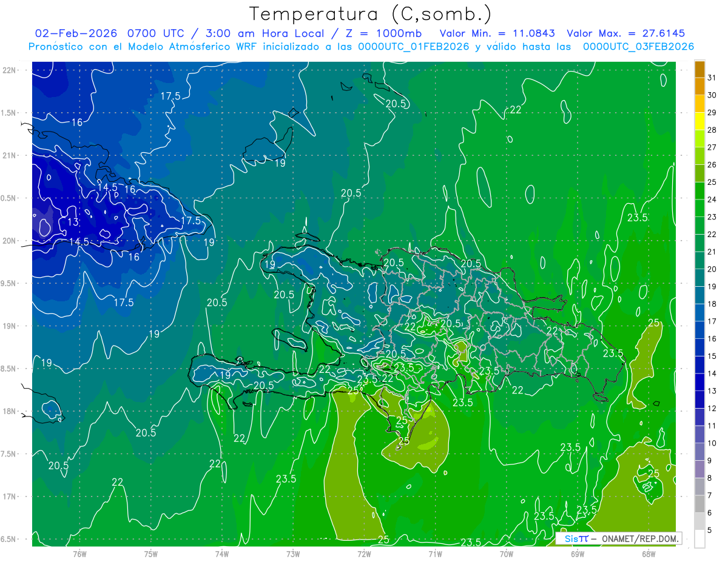The width and height of the screenshot is (728, 562).
Task: Select the '02-Feb-2026' date in header
Action: click(x=77, y=33)
